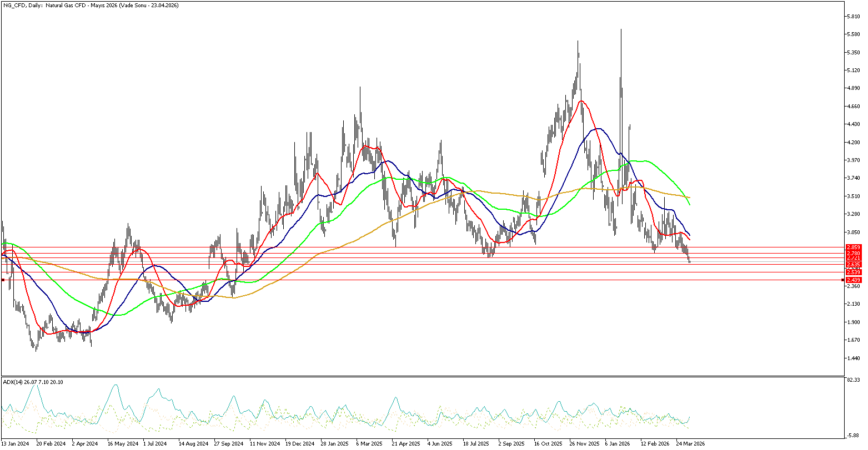
Task: Click the 14 Aug 2024 date label
Action: click(194, 444)
